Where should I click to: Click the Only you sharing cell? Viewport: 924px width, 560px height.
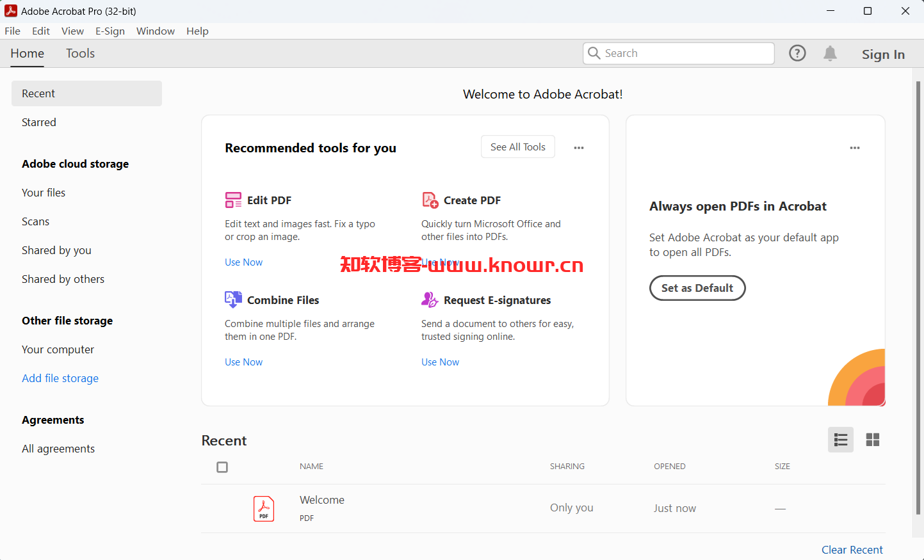[x=571, y=508]
